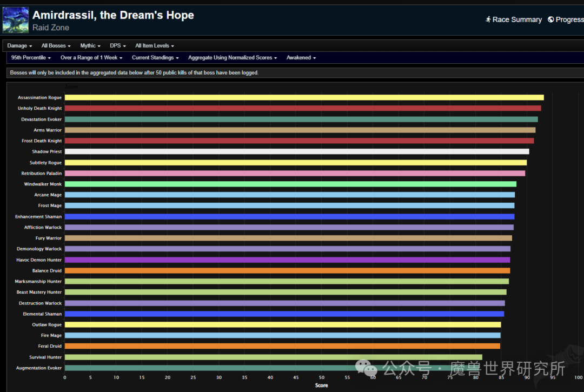Screen dimensions: 584x392
Task: Select the Frost Death Knight bar
Action: pos(300,141)
